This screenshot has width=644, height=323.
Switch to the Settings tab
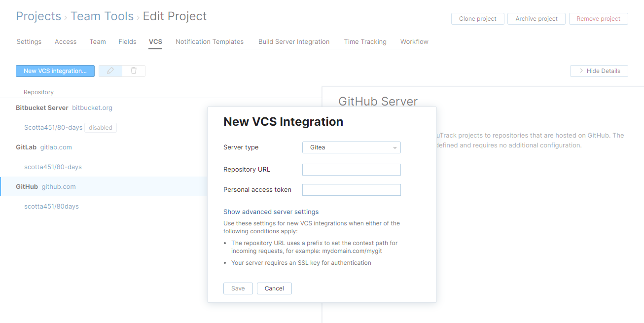29,41
